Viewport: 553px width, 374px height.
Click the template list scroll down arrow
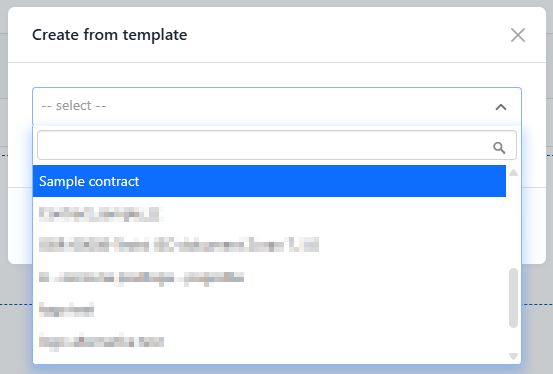point(514,356)
